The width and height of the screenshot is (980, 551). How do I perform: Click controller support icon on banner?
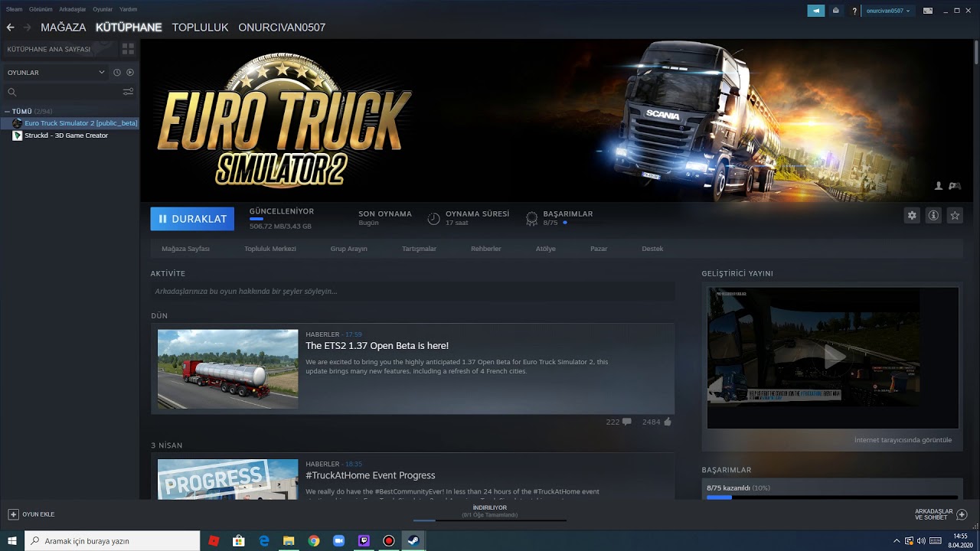pos(955,186)
